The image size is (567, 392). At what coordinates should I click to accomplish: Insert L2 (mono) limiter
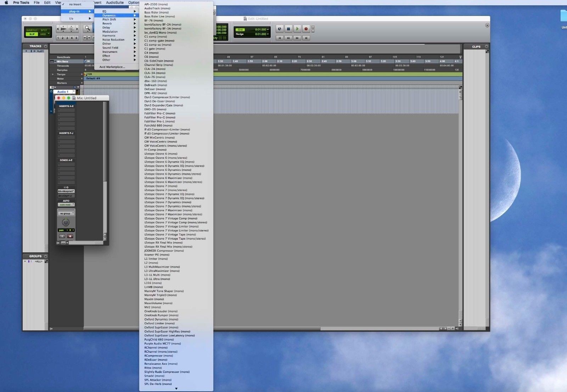[x=176, y=263]
